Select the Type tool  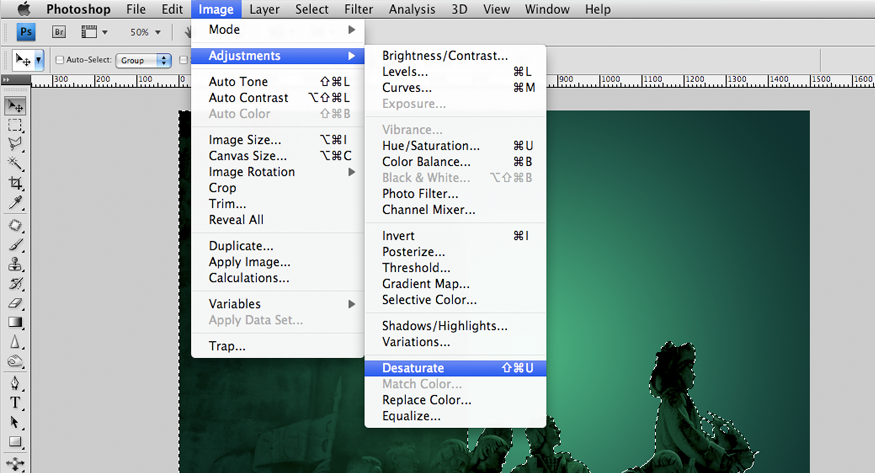[x=15, y=403]
